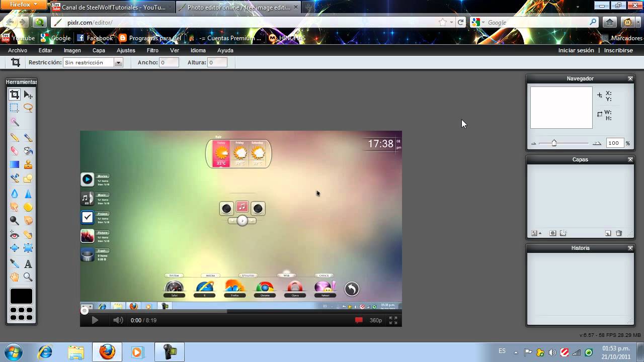
Task: Open the Imagen menu
Action: pos(72,50)
